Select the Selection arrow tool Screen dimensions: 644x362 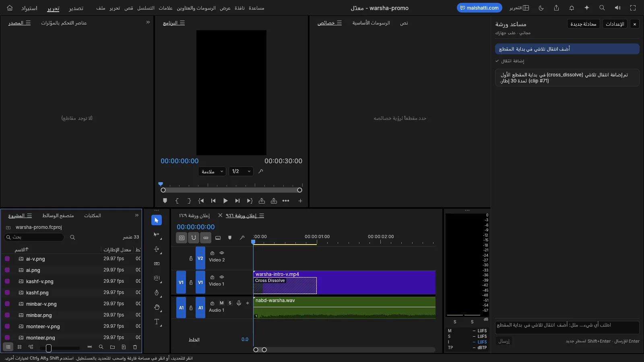coord(157,220)
